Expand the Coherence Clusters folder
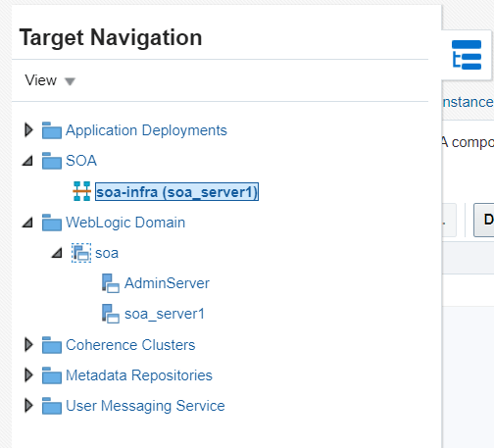This screenshot has height=448, width=494. [x=28, y=345]
